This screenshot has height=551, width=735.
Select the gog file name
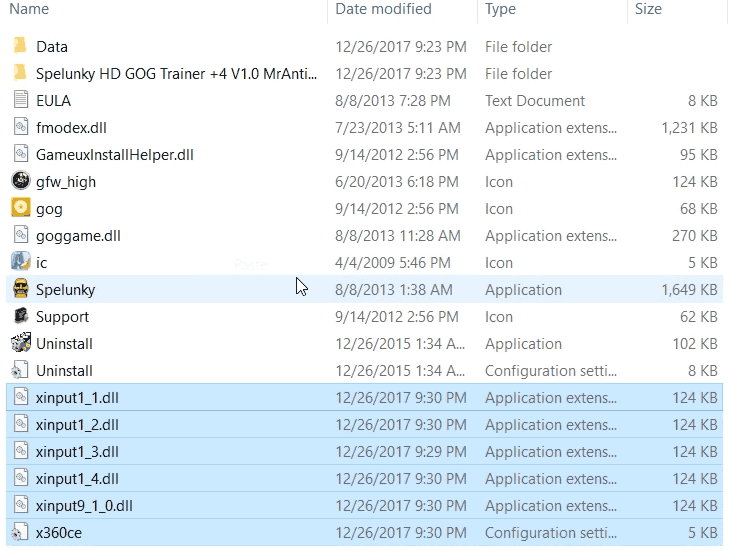[x=49, y=210]
